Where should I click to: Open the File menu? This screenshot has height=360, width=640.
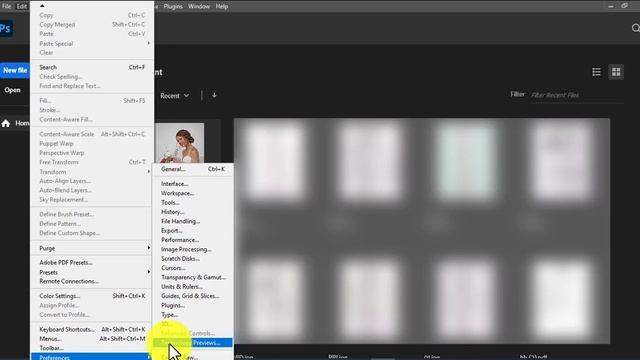click(7, 6)
